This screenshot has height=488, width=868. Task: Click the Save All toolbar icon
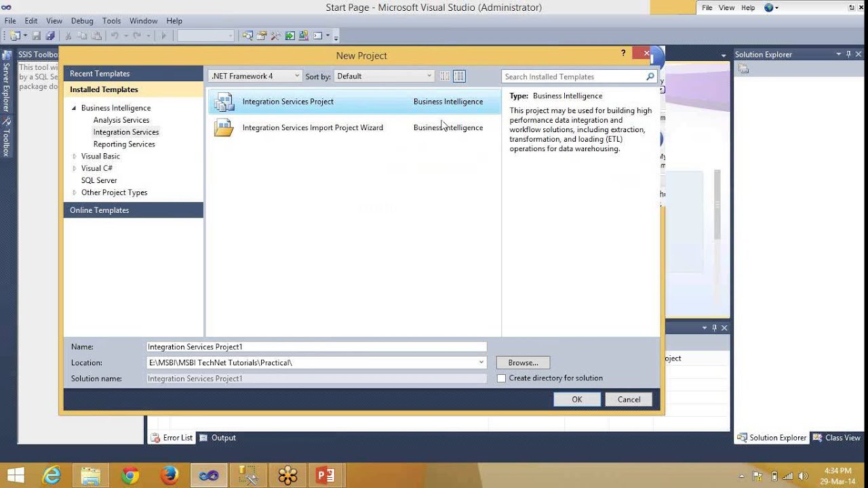[x=50, y=35]
